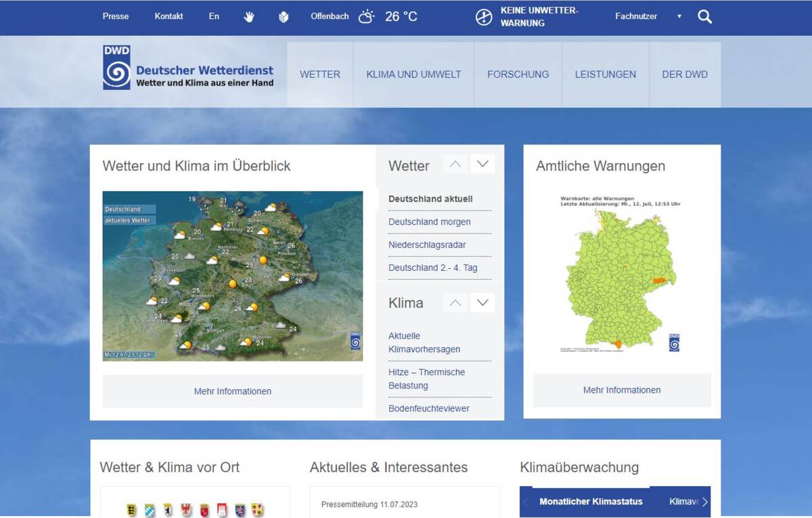812x518 pixels.
Task: Click the Offenbach partly cloudy weather icon
Action: point(366,17)
